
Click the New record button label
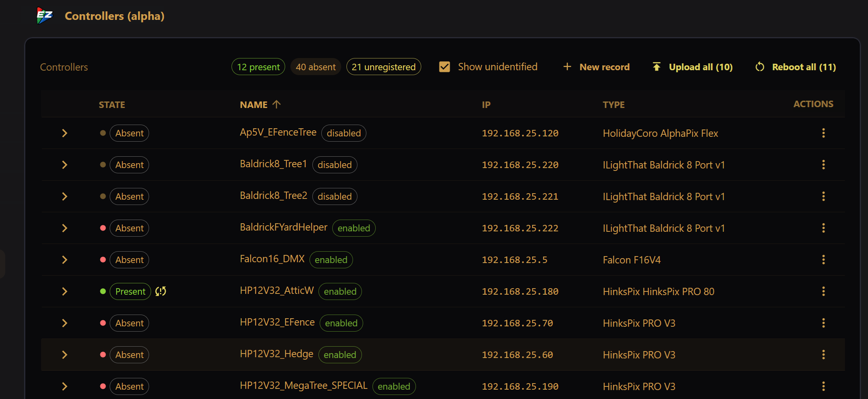tap(604, 67)
